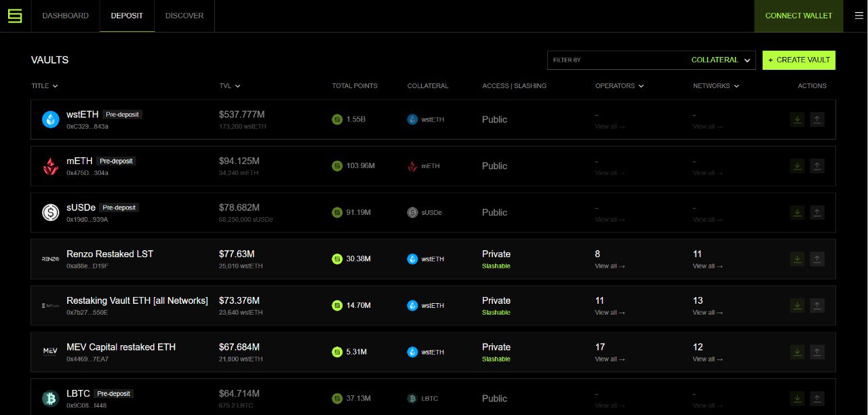Switch to the Discover tab

click(184, 16)
